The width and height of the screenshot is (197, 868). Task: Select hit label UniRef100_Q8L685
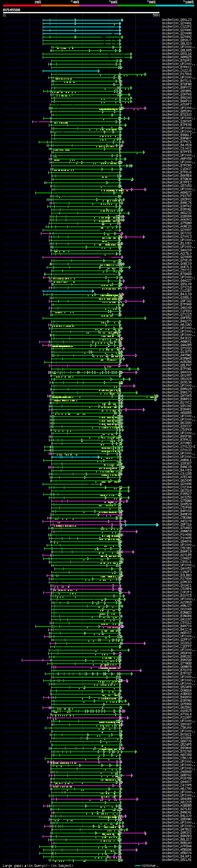click(177, 50)
